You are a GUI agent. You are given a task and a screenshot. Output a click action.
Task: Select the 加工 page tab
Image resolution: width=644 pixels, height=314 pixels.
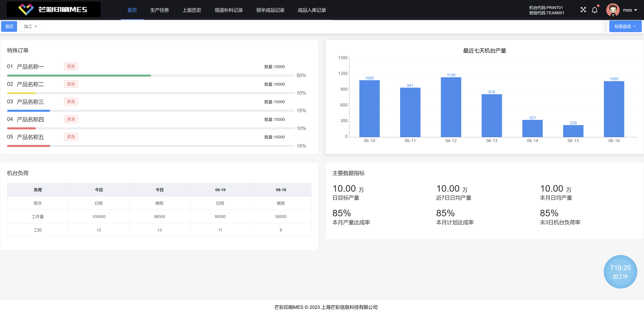click(28, 26)
